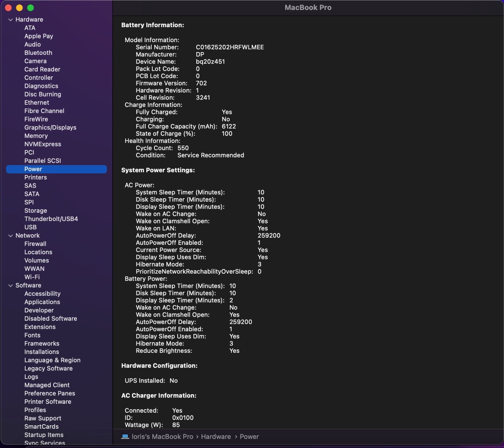Screen dimensions: 504x448
Task: Select SATA in the sidebar
Action: pos(32,194)
